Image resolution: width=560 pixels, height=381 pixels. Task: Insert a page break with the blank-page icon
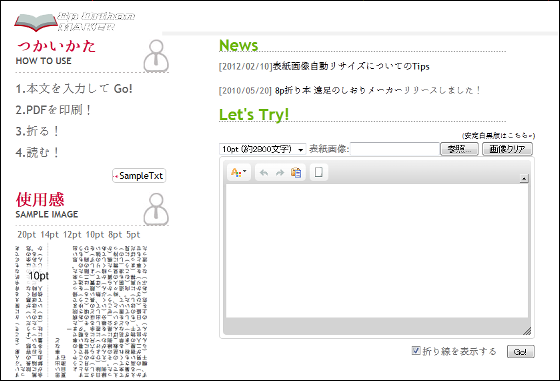[319, 172]
